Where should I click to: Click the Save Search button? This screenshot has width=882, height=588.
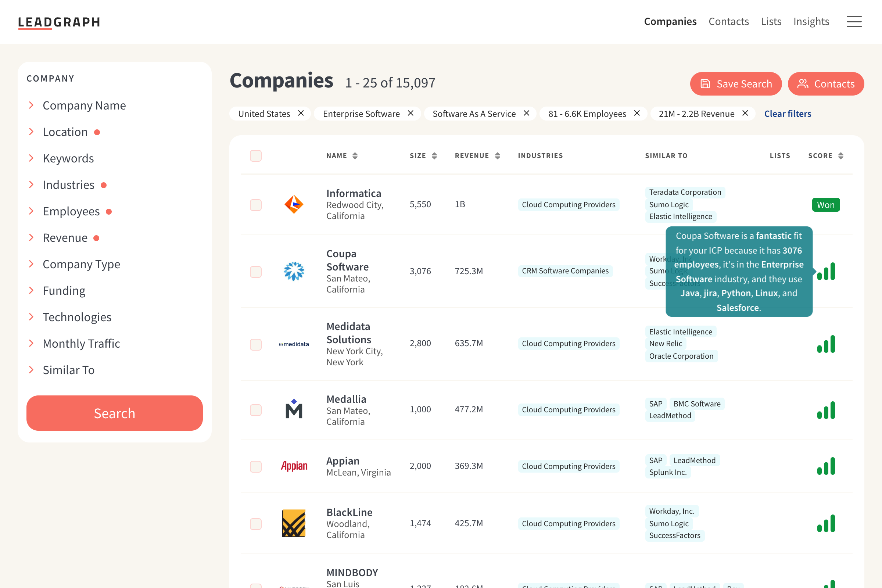coord(735,84)
